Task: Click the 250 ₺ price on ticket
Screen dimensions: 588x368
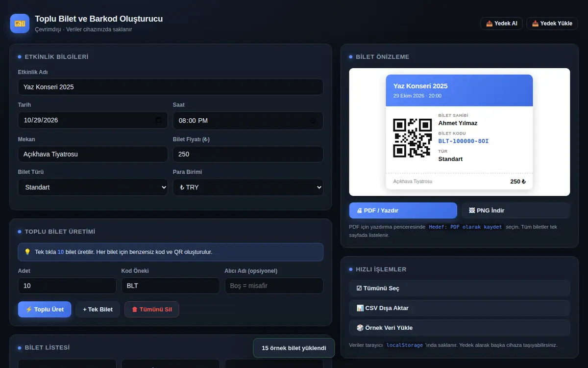Action: [518, 182]
